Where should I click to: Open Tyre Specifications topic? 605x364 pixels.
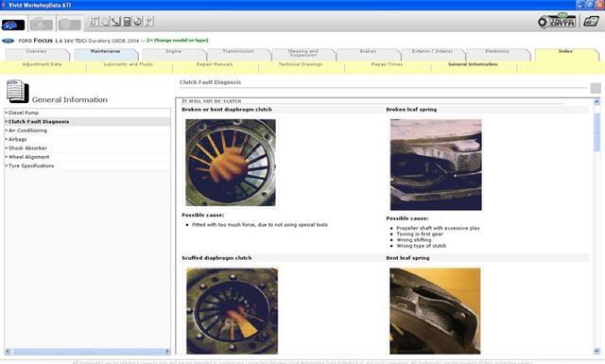[x=31, y=166]
